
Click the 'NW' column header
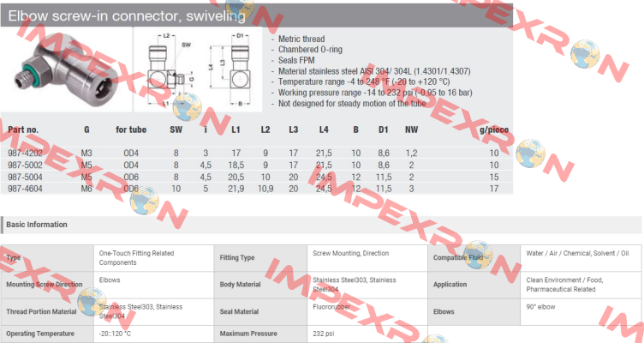(x=411, y=129)
